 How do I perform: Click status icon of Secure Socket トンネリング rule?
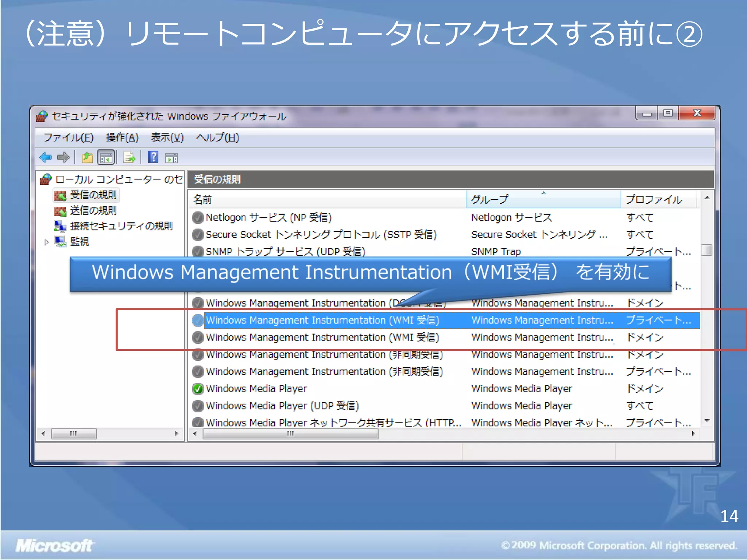(x=198, y=235)
